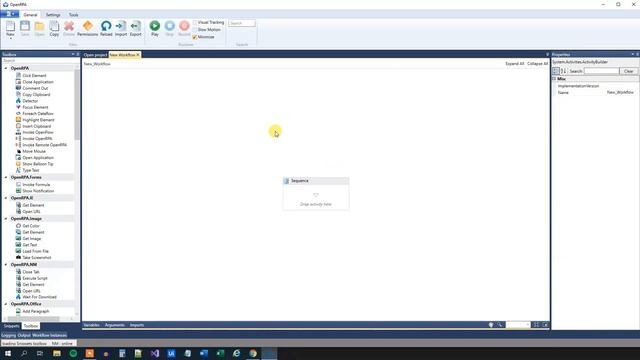This screenshot has height=360, width=640.
Task: Open the Workflow Instances tab
Action: [x=49, y=335]
